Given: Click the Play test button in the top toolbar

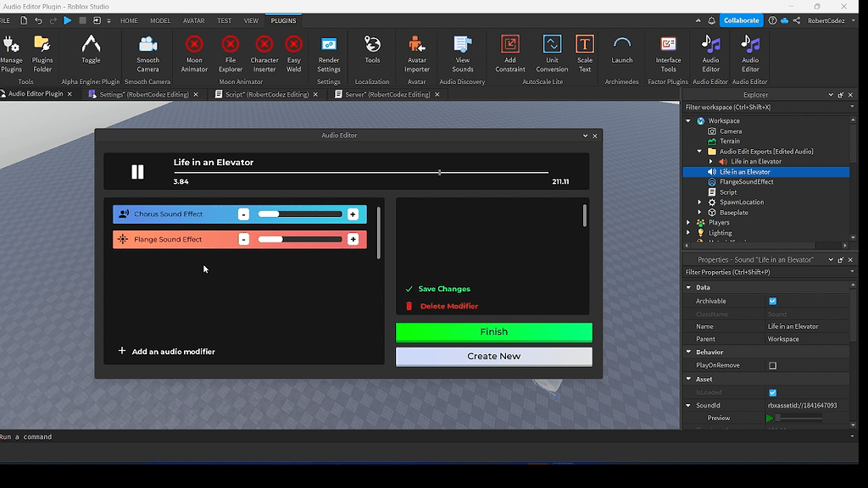Looking at the screenshot, I should (x=68, y=20).
